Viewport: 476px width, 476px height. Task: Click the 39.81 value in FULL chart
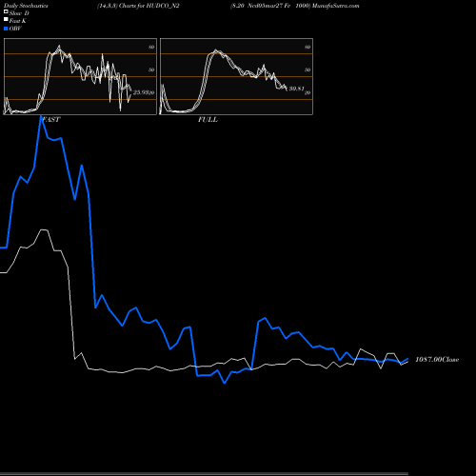tap(296, 89)
